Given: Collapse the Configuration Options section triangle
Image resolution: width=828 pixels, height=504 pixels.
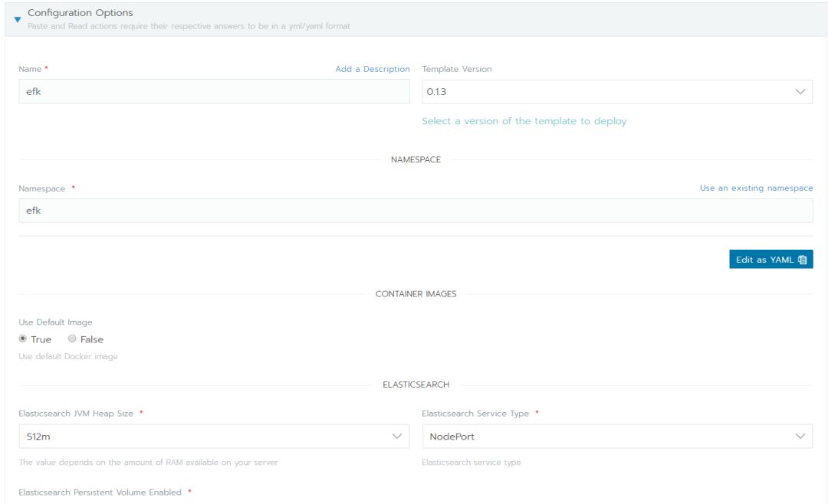Looking at the screenshot, I should (18, 19).
